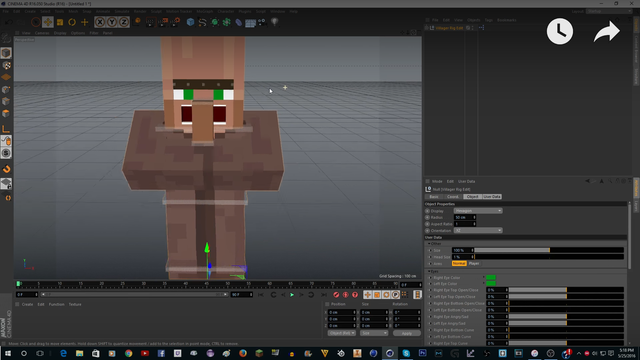Image resolution: width=640 pixels, height=360 pixels.
Task: Click the Floor/environment grid icon
Action: coord(251,22)
